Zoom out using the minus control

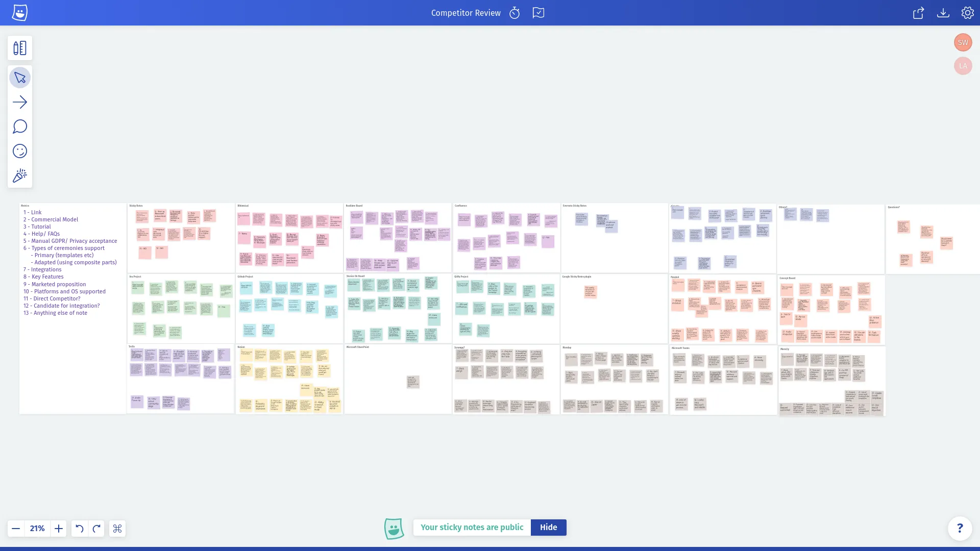tap(16, 529)
